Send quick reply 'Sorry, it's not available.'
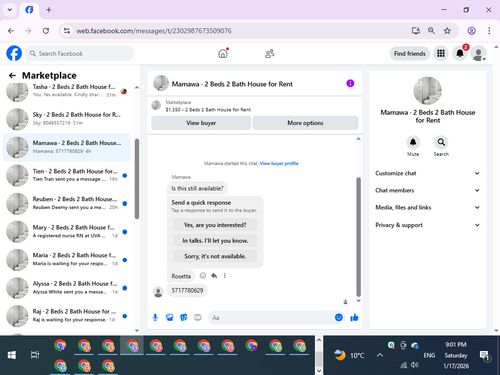 (215, 256)
